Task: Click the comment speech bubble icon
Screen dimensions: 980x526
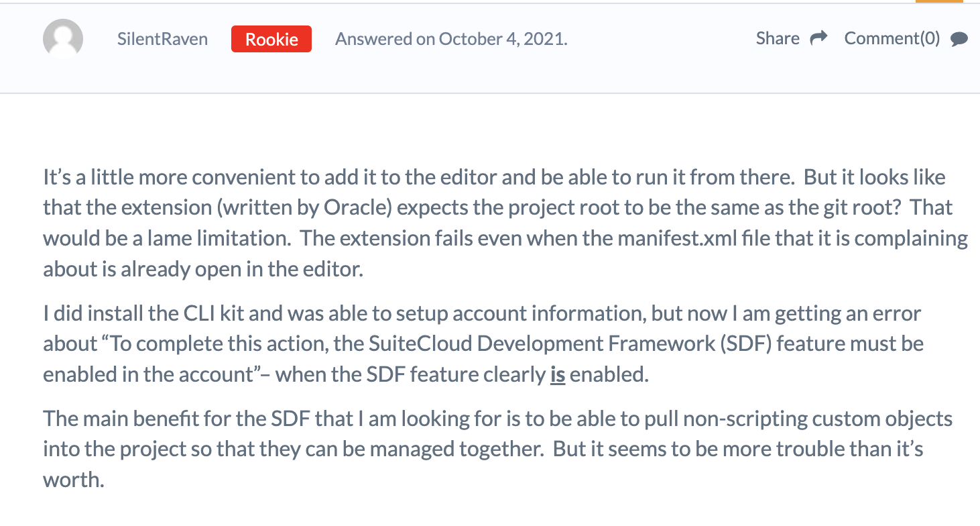Action: (x=959, y=39)
